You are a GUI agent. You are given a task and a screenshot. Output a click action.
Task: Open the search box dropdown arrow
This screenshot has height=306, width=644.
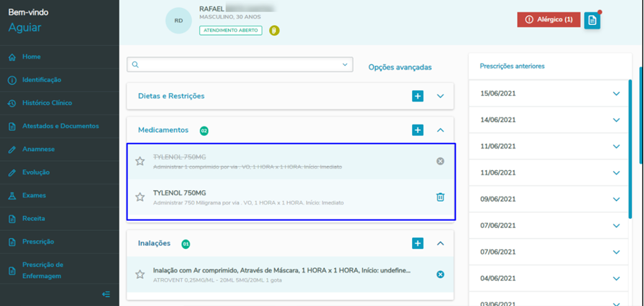tap(345, 65)
